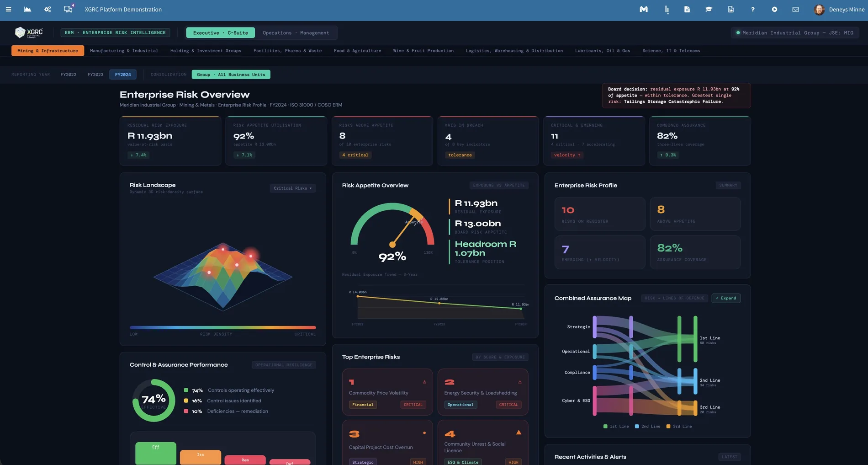Click the Exposure vs Appetite badge
This screenshot has height=465, width=868.
tap(499, 185)
